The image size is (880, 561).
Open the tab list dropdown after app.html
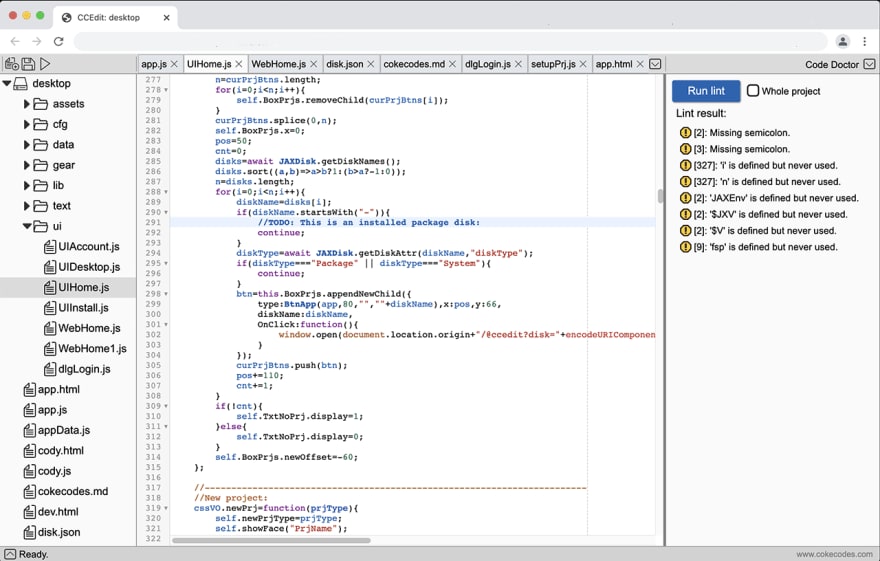(655, 64)
